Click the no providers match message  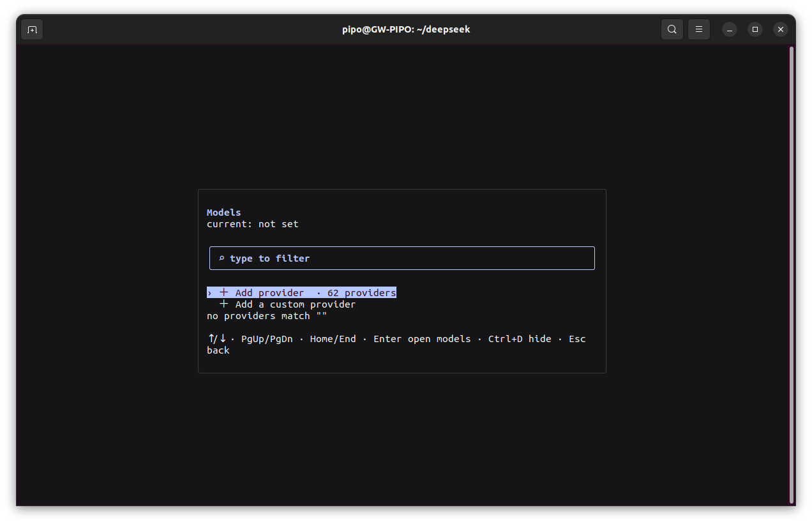pyautogui.click(x=267, y=316)
